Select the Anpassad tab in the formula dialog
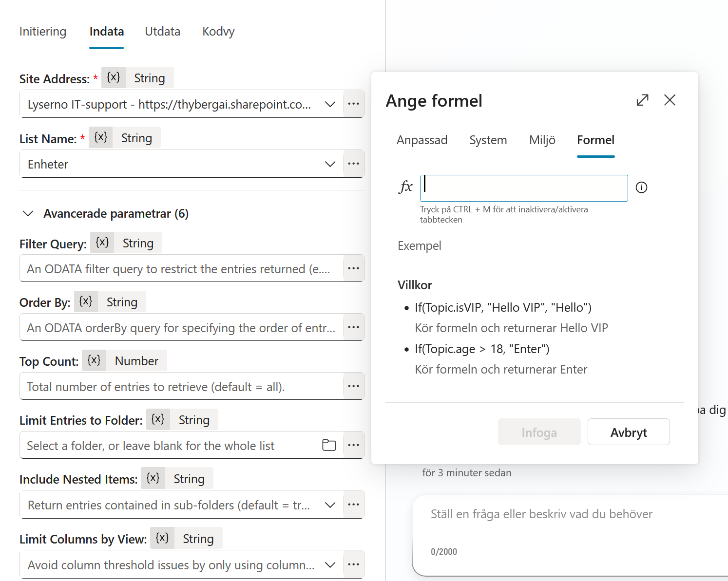This screenshot has width=728, height=581. (x=422, y=140)
